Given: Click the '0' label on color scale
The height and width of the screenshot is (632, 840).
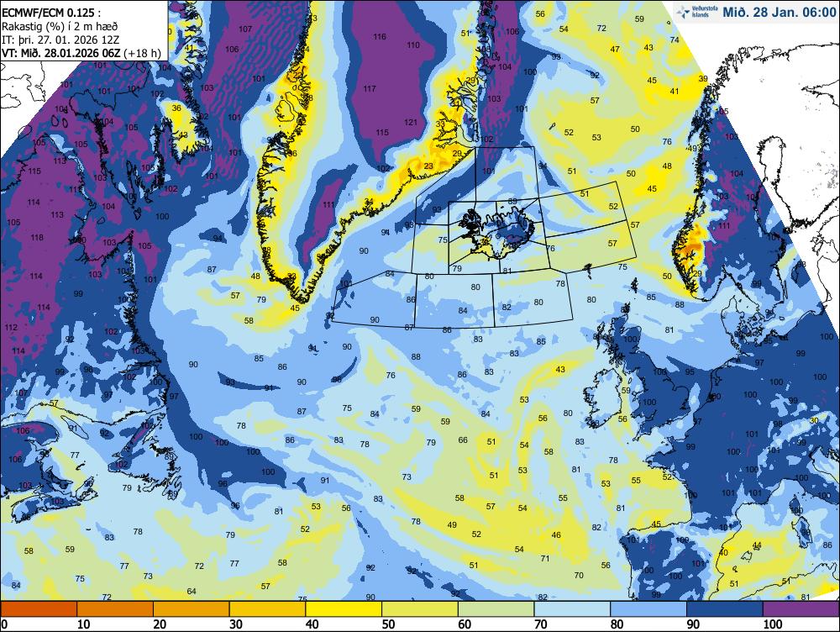Looking at the screenshot, I should click(x=4, y=624).
